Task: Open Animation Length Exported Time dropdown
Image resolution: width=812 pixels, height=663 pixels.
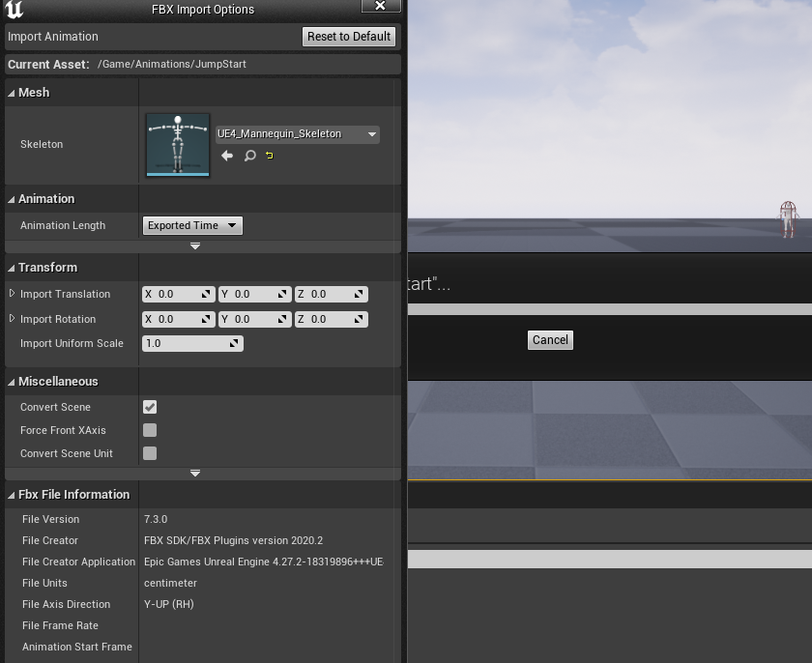Action: pyautogui.click(x=192, y=225)
